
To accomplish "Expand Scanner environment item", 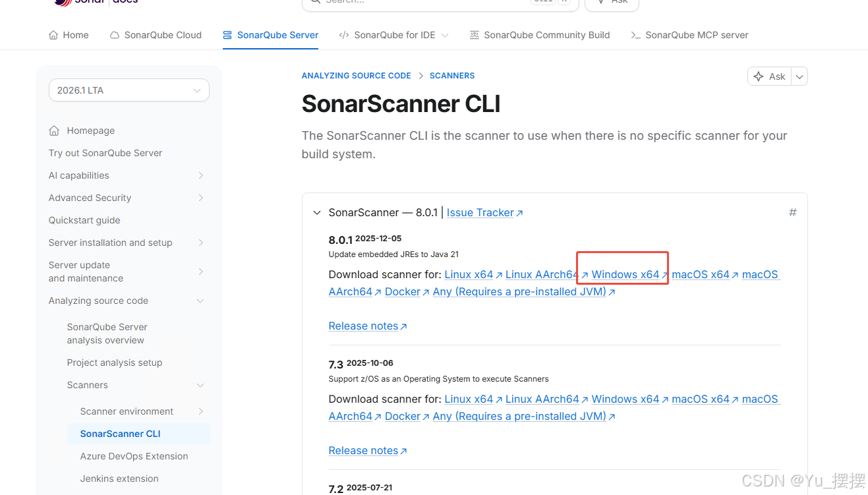I will coord(200,411).
